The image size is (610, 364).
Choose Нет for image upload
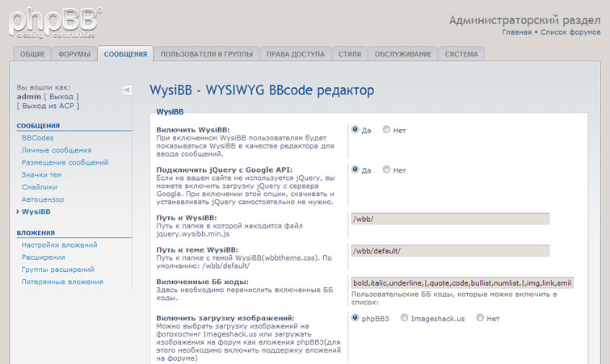click(x=480, y=318)
